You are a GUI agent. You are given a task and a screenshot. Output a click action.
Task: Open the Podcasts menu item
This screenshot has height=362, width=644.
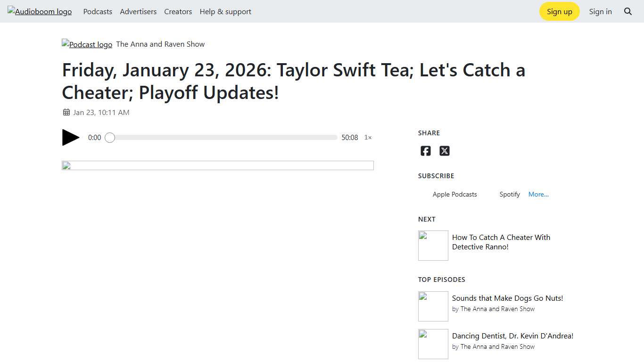pos(98,11)
